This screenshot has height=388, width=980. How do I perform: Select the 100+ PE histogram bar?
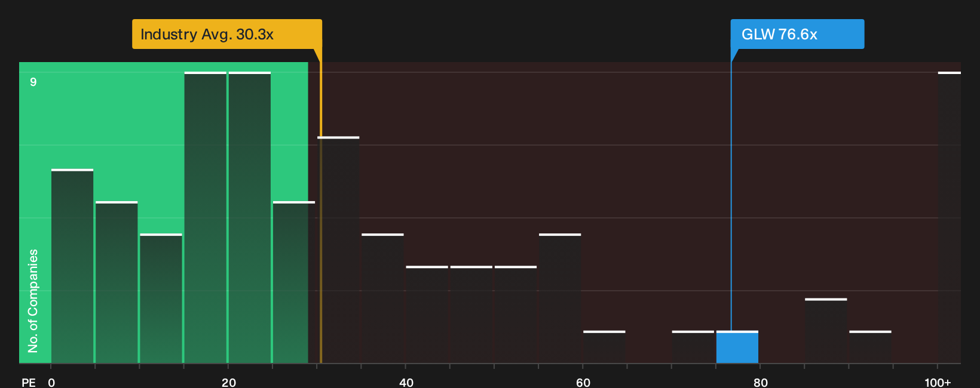tap(950, 217)
